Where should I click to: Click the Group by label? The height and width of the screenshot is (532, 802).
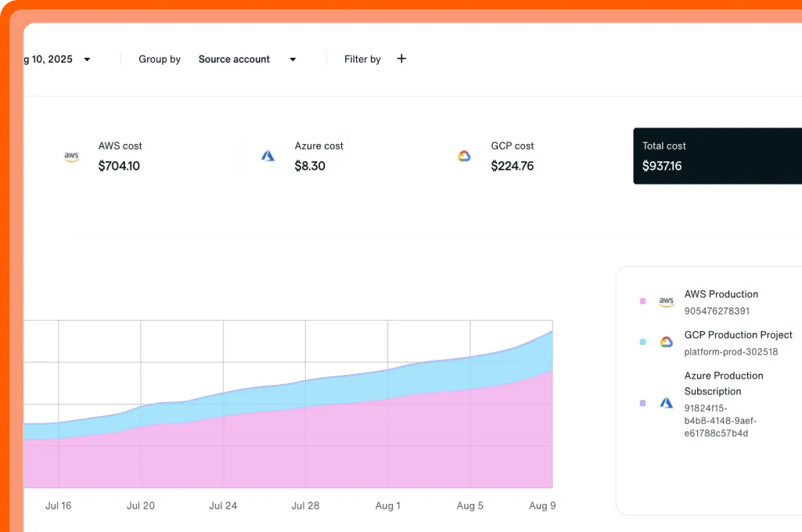click(160, 59)
